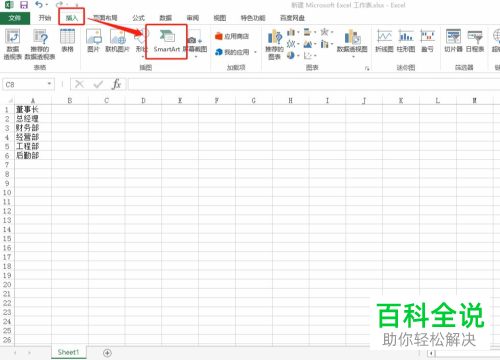Select cell containing 财务部
This screenshot has width=500, height=360.
coord(33,128)
